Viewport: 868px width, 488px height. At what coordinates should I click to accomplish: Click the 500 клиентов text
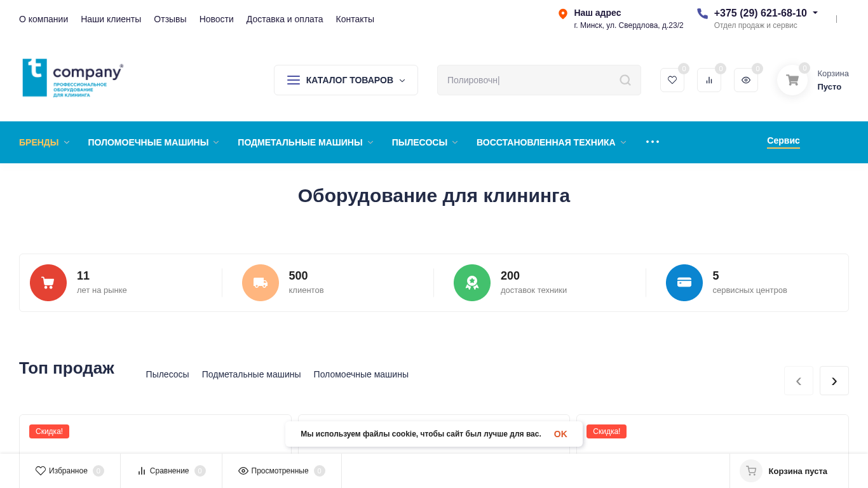(306, 283)
